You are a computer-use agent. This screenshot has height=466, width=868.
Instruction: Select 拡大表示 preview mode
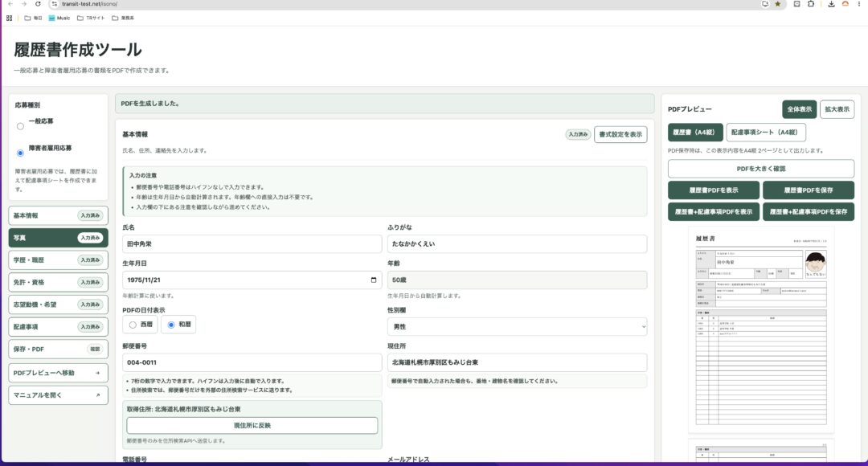coord(837,109)
